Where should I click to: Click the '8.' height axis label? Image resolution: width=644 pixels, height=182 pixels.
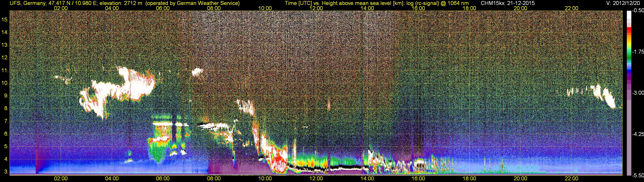(6, 109)
